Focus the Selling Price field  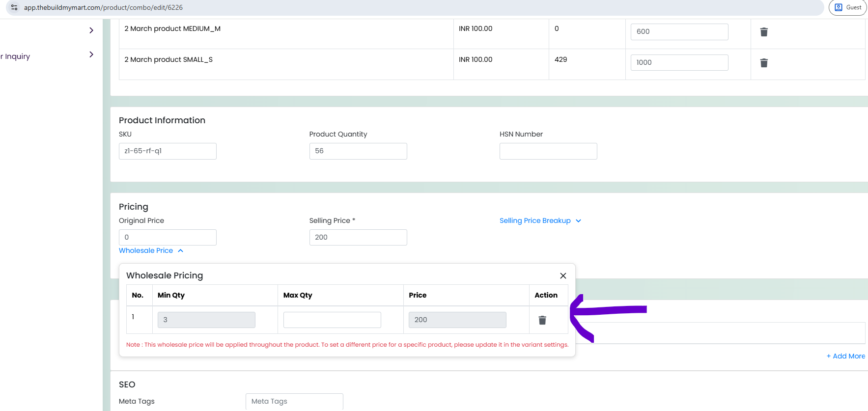point(358,237)
